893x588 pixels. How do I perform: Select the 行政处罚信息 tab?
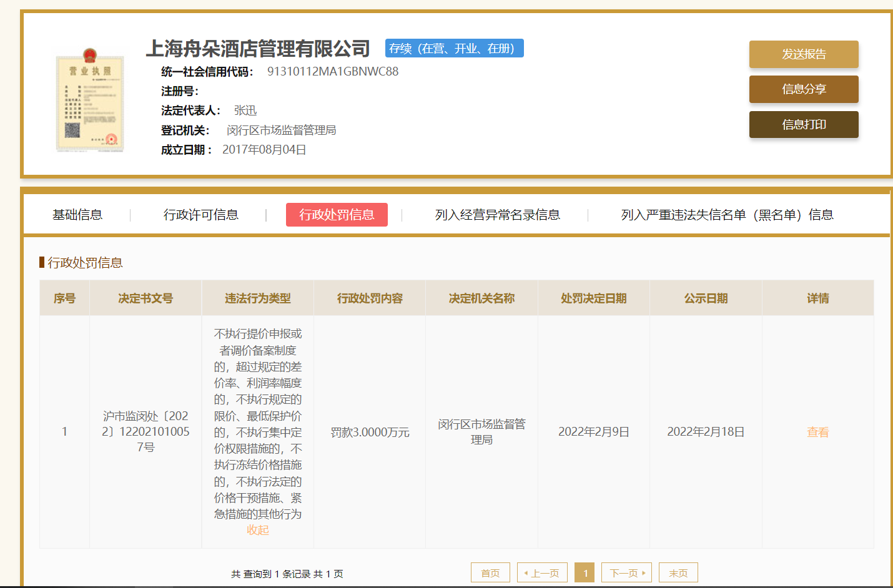click(x=337, y=215)
